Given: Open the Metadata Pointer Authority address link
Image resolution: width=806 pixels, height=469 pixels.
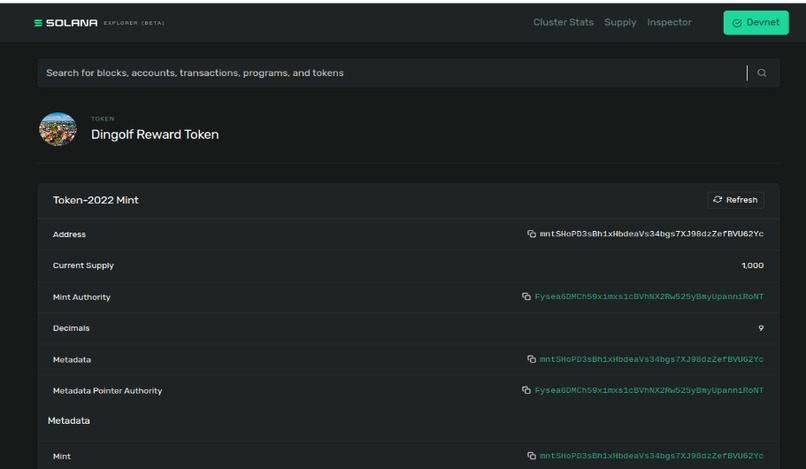Looking at the screenshot, I should 649,390.
